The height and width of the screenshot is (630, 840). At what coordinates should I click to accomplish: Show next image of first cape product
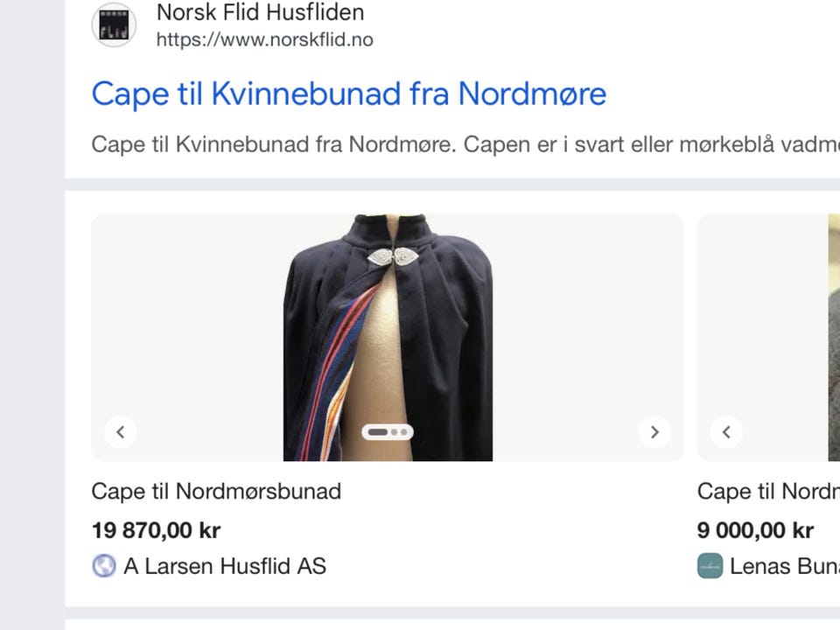pos(654,431)
